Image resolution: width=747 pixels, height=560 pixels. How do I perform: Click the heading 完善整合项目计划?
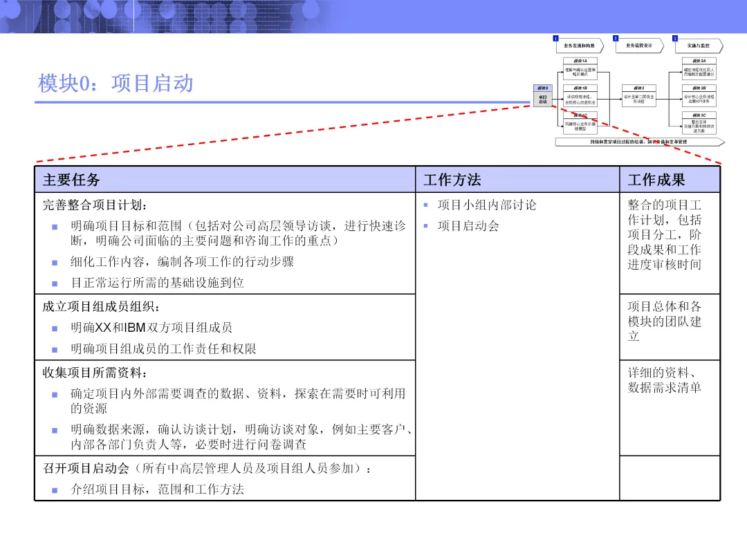click(x=95, y=205)
